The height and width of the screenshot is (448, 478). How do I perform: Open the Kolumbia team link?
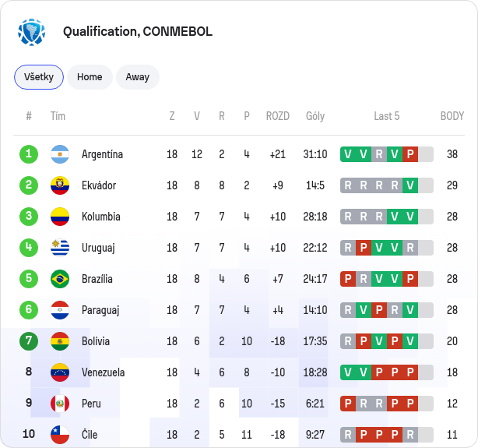tap(101, 217)
